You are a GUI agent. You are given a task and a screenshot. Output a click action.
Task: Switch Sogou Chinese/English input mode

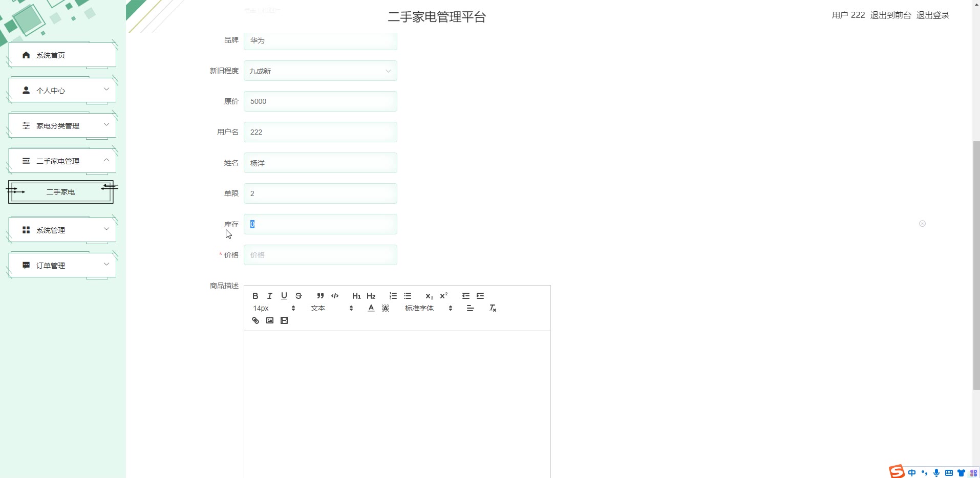pos(912,473)
